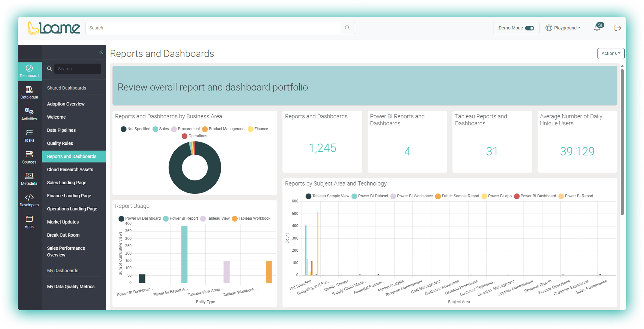This screenshot has width=644, height=329.
Task: Select the Sources icon
Action: (29, 157)
